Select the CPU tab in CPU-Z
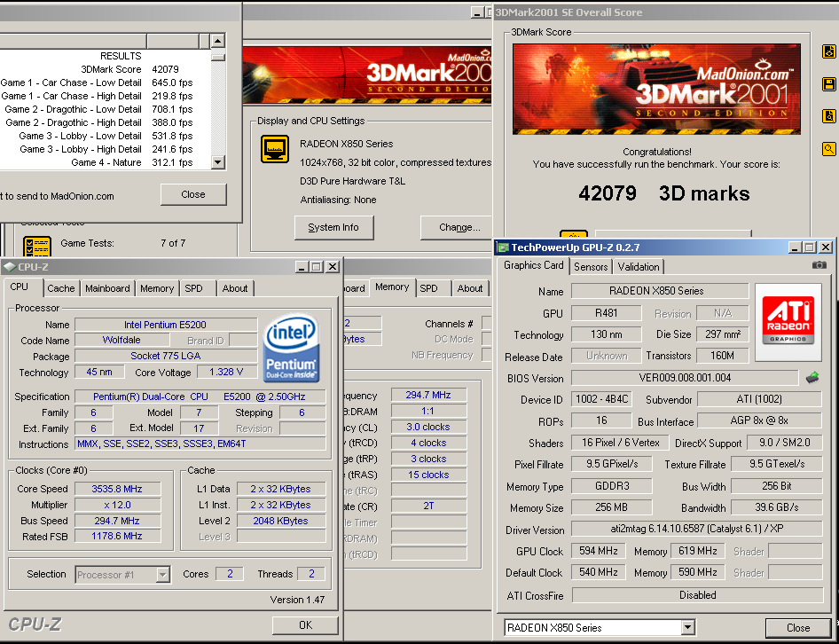Screen dimensions: 839x644 (20, 287)
